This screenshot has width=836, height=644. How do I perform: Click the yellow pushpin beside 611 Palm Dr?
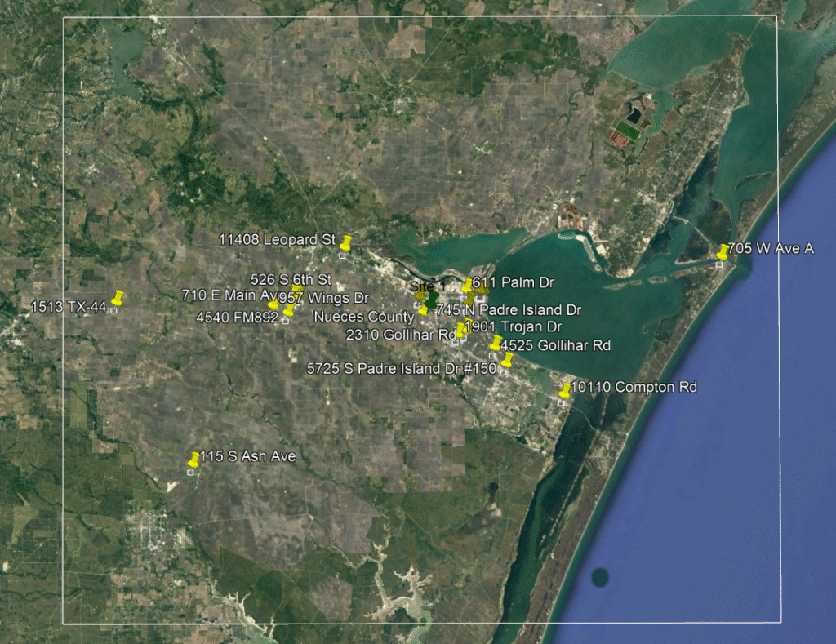[x=467, y=285]
